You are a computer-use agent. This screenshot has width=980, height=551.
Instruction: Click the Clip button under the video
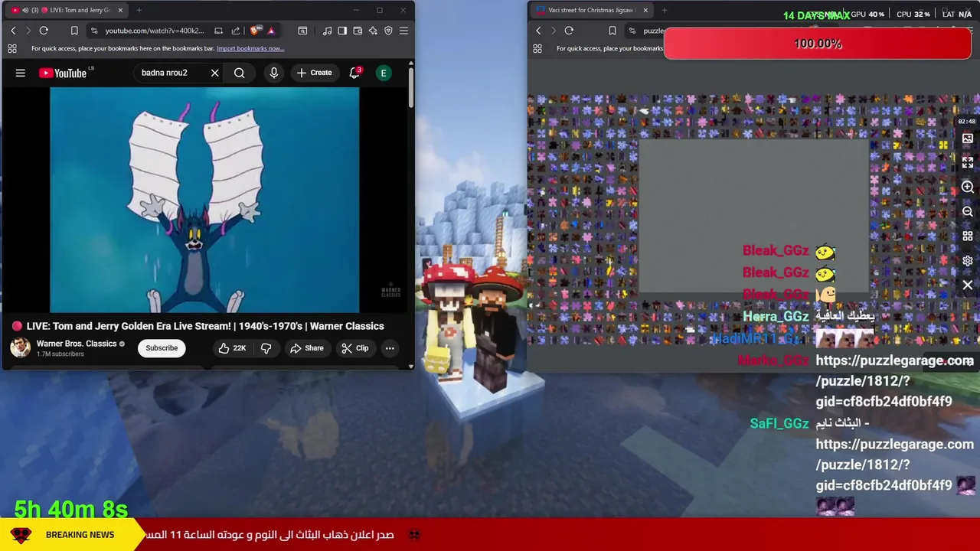point(354,348)
